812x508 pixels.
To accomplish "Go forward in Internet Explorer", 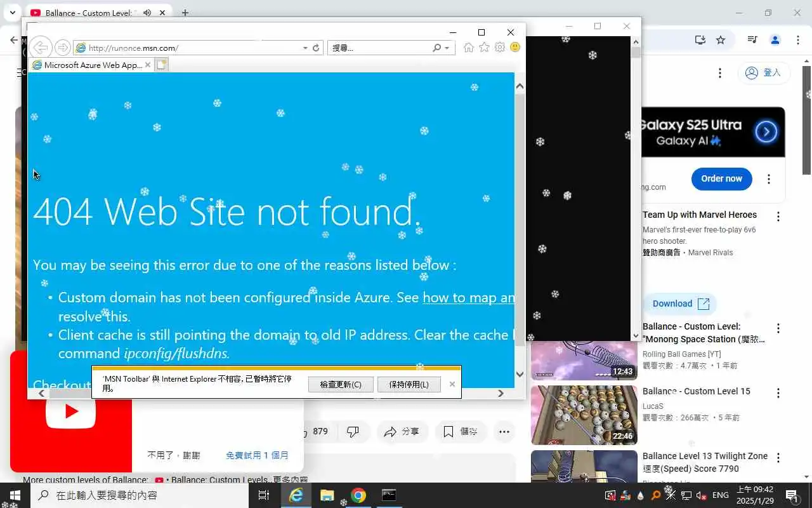I will pos(62,48).
